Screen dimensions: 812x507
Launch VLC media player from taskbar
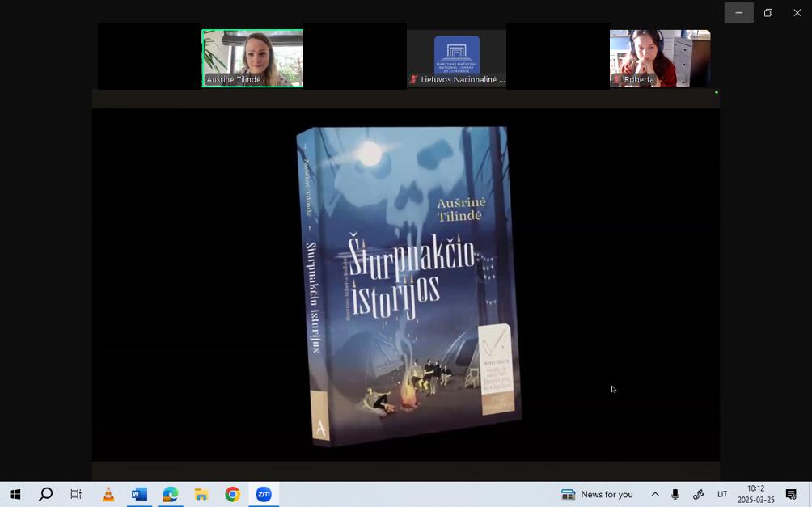[108, 495]
